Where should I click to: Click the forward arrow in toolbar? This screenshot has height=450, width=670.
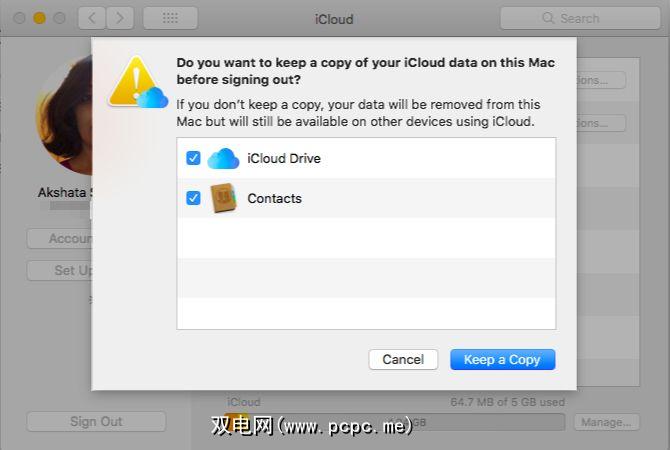[x=120, y=18]
